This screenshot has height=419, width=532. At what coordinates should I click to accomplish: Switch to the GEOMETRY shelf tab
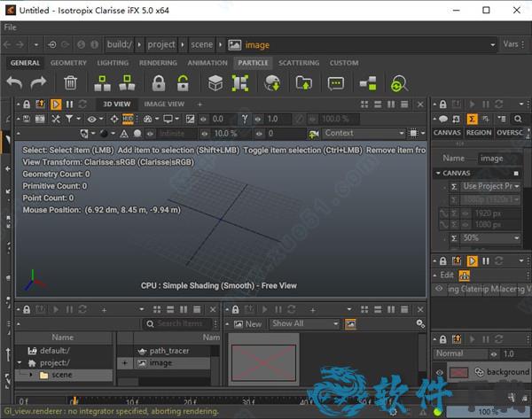point(68,63)
